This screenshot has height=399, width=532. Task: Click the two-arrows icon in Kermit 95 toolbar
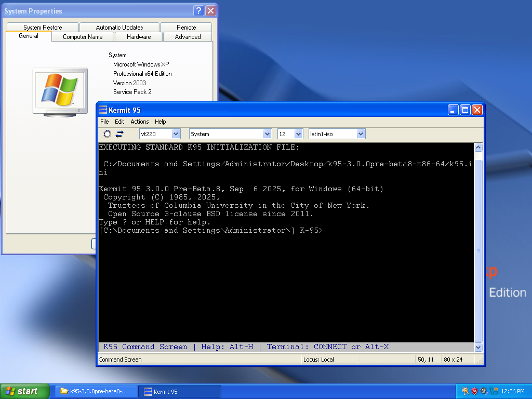(119, 134)
